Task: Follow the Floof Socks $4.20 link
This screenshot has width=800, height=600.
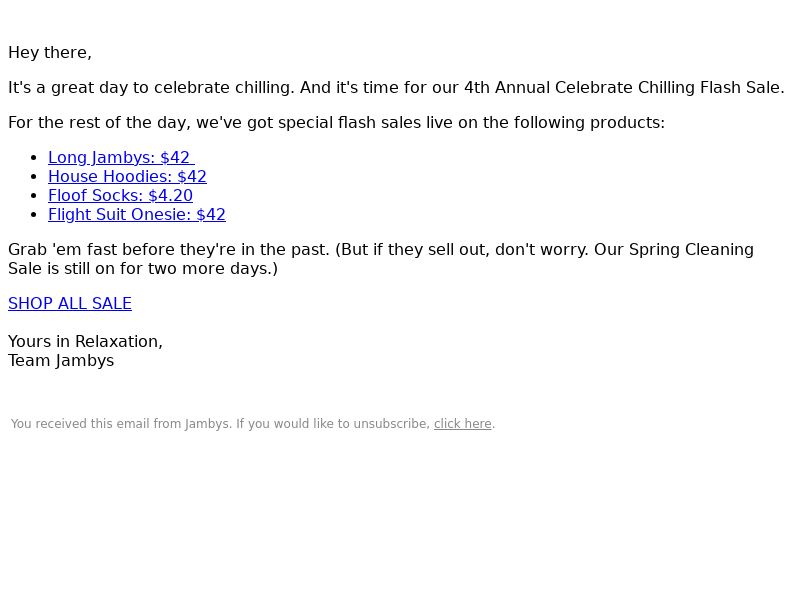Action: pos(120,196)
